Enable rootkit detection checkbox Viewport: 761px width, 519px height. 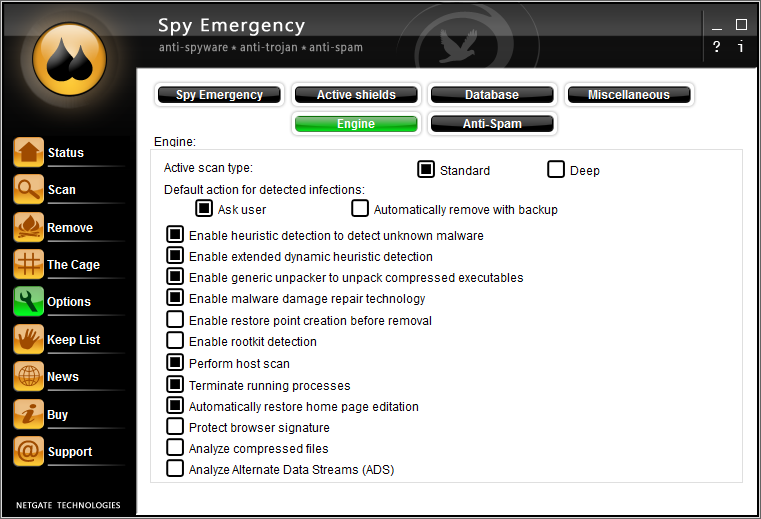(175, 341)
